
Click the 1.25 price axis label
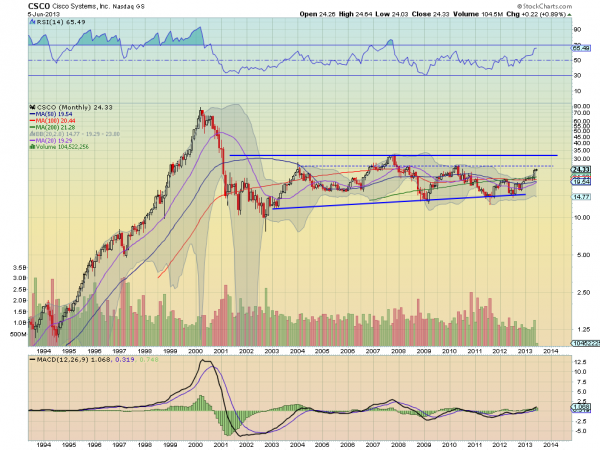pyautogui.click(x=583, y=329)
